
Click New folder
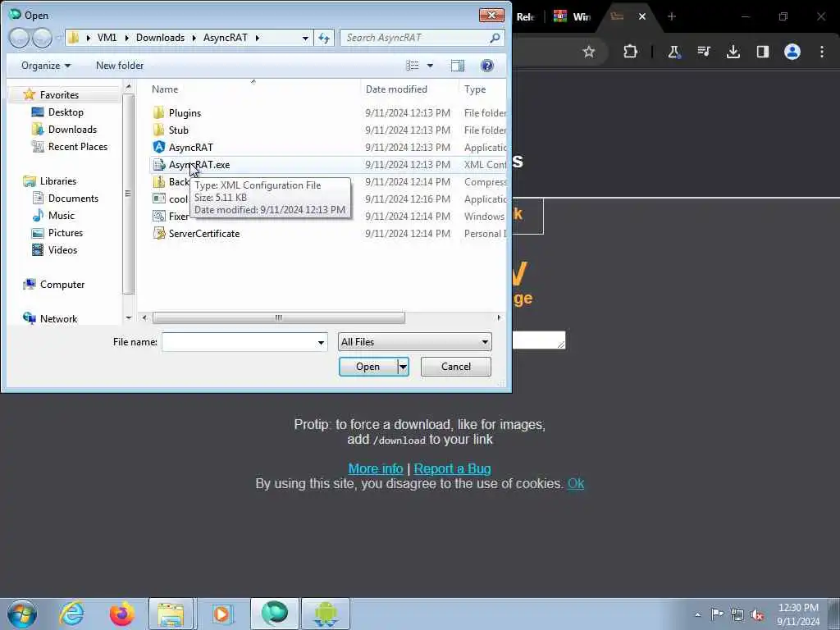pyautogui.click(x=120, y=66)
